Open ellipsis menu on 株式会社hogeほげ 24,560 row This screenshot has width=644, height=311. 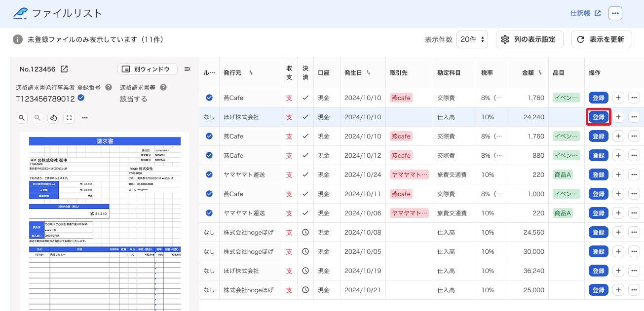click(634, 232)
